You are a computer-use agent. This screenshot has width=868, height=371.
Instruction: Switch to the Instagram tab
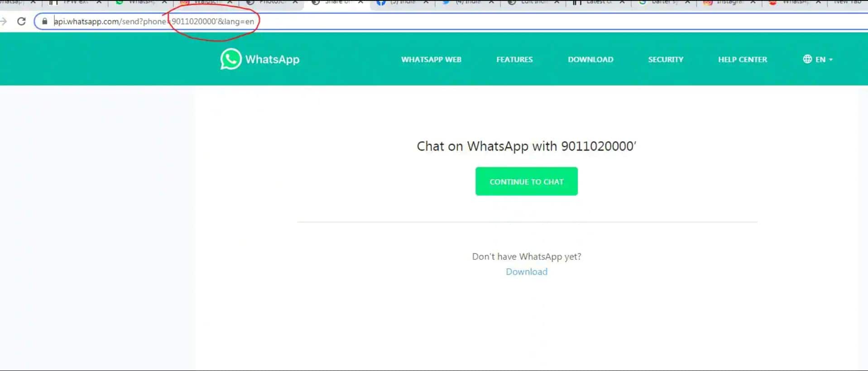click(x=727, y=2)
